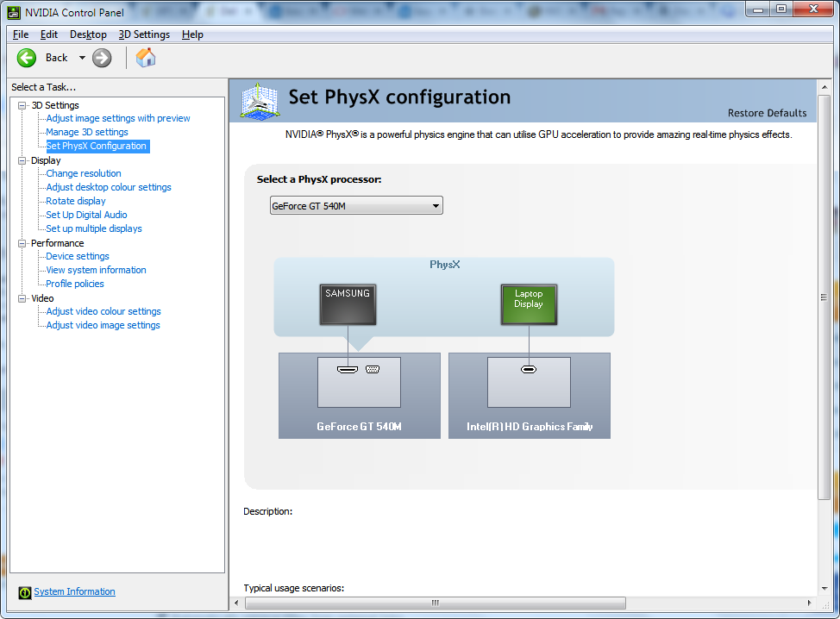Click the NVIDIA Control Panel title bar icon

pos(14,12)
